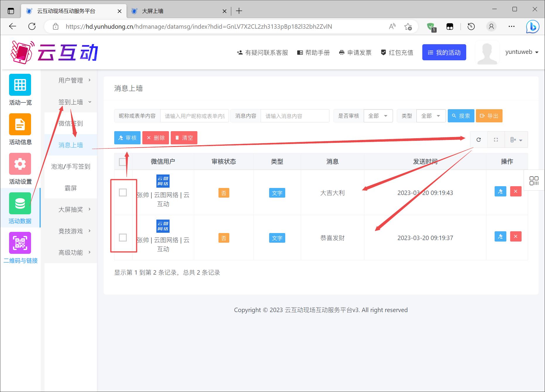Click blue audit icon for 恭喜发财 row
Viewport: 545px width, 392px height.
[500, 237]
